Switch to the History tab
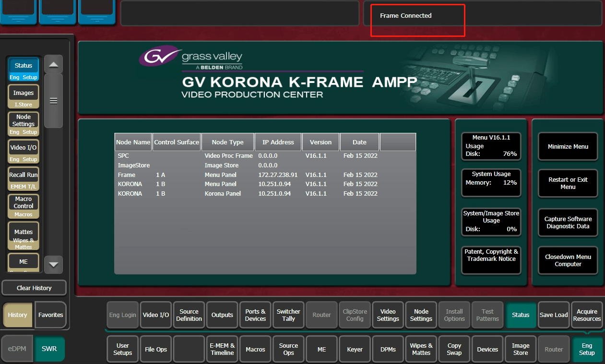This screenshot has height=364, width=605. pyautogui.click(x=18, y=315)
